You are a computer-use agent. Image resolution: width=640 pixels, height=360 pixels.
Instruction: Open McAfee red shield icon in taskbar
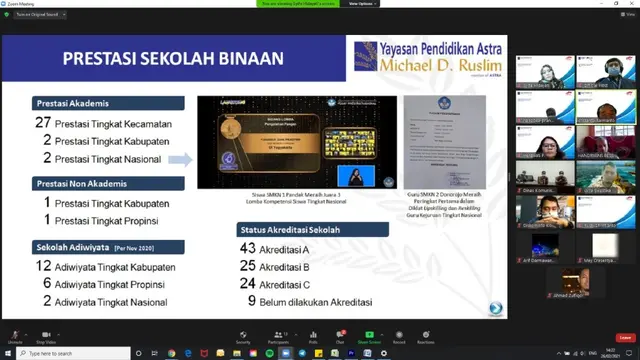pos(204,353)
